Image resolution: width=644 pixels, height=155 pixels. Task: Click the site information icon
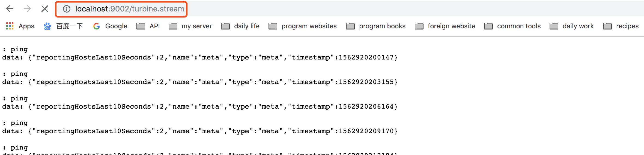[x=67, y=9]
